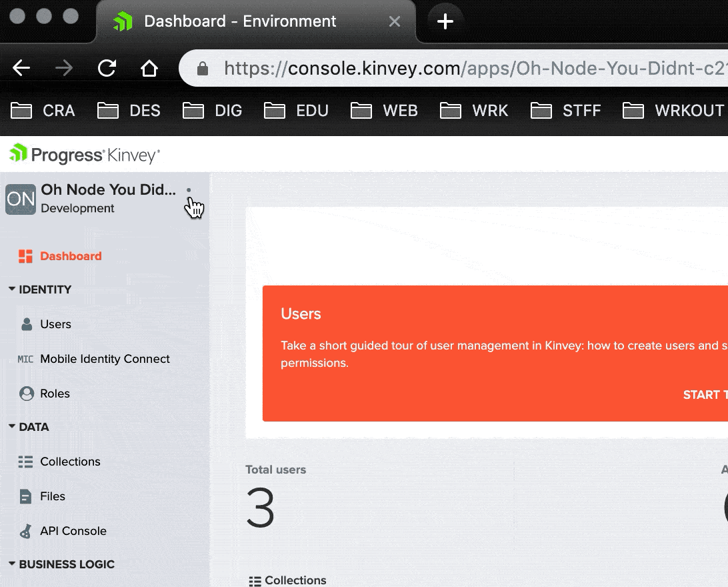Click the Dashboard icon in the sidebar
Screen dimensions: 728x587
(x=26, y=256)
